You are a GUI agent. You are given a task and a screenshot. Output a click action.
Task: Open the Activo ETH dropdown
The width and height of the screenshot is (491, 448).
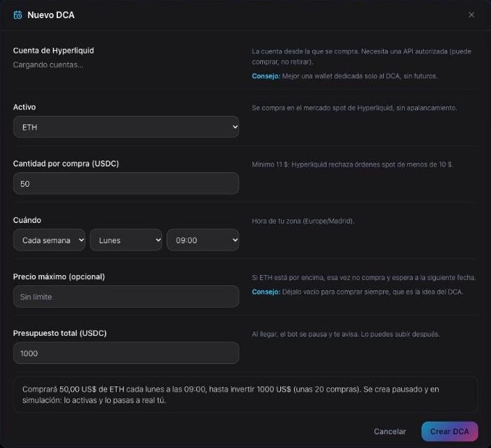(126, 127)
